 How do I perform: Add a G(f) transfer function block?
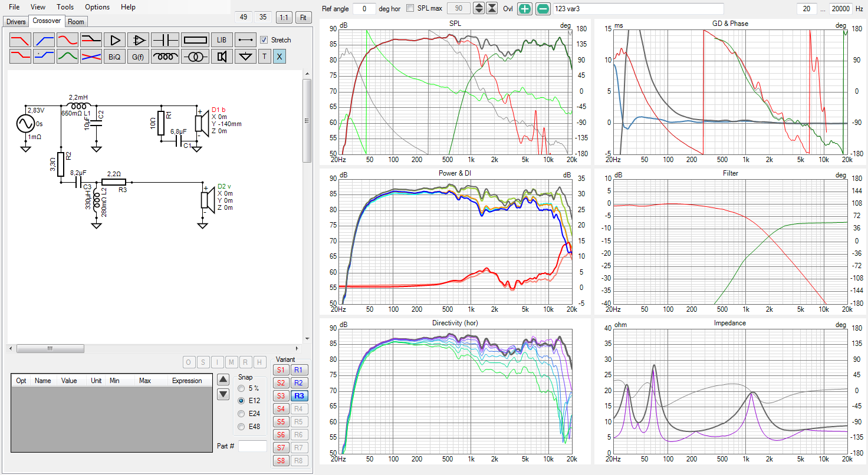tap(139, 57)
